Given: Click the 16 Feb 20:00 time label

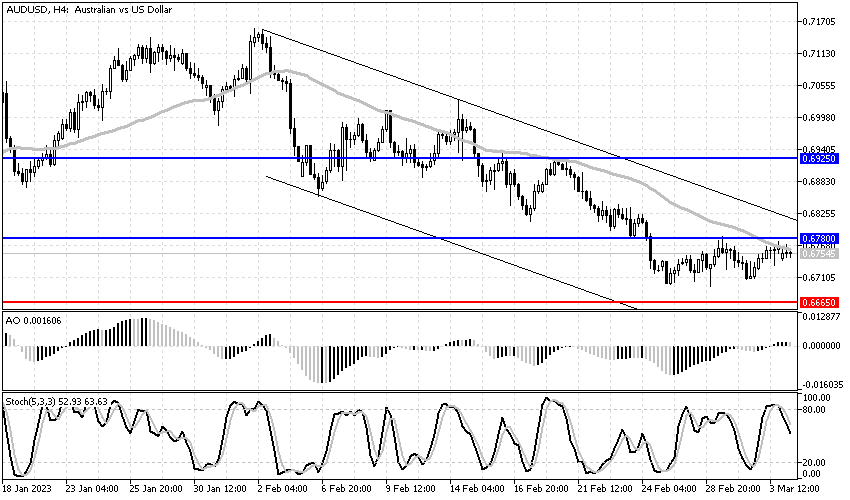Looking at the screenshot, I should (x=541, y=489).
